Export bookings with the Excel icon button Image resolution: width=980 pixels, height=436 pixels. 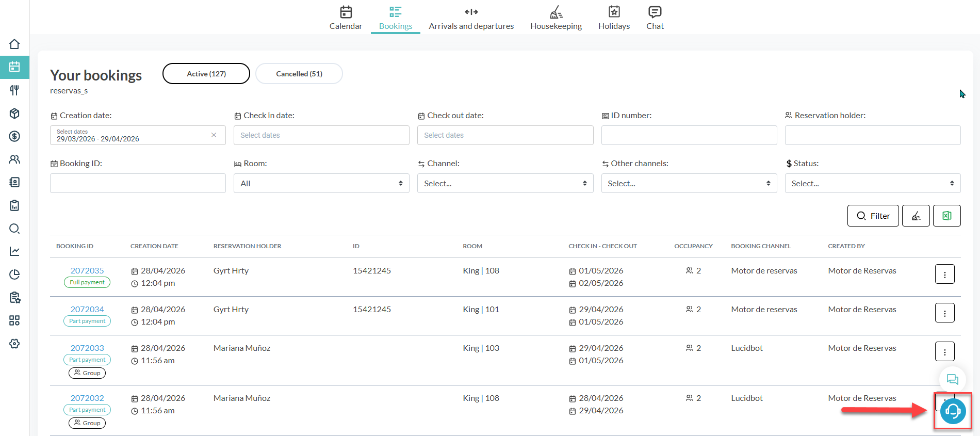pos(946,216)
